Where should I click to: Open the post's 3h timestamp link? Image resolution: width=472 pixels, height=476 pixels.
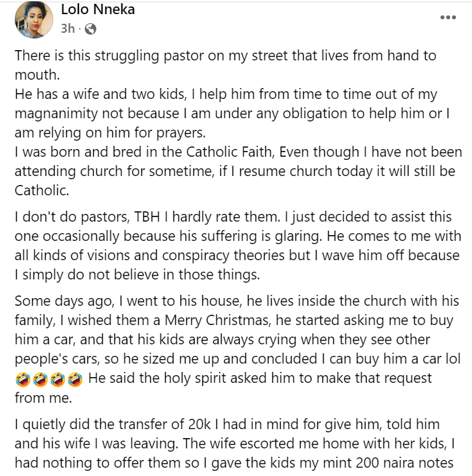(x=67, y=29)
